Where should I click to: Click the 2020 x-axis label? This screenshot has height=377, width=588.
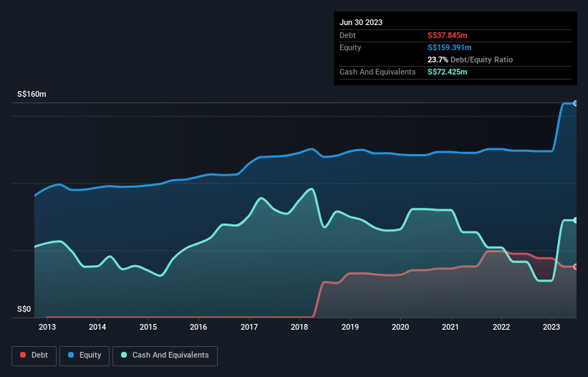tap(400, 327)
